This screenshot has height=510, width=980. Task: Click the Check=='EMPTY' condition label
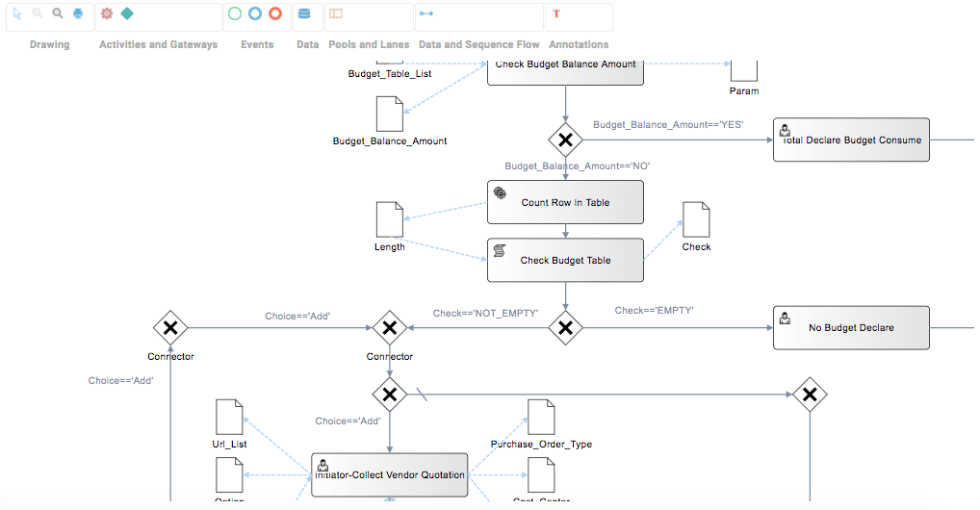(x=654, y=310)
